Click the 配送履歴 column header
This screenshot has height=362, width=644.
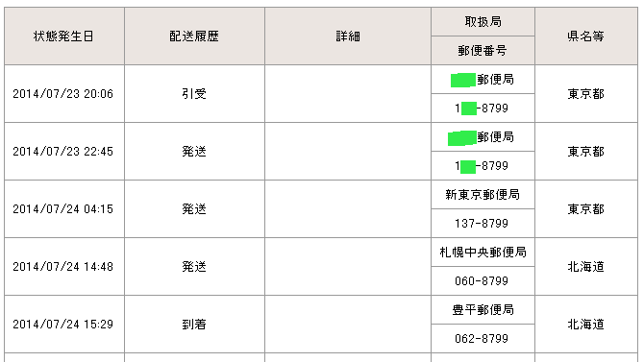click(194, 36)
